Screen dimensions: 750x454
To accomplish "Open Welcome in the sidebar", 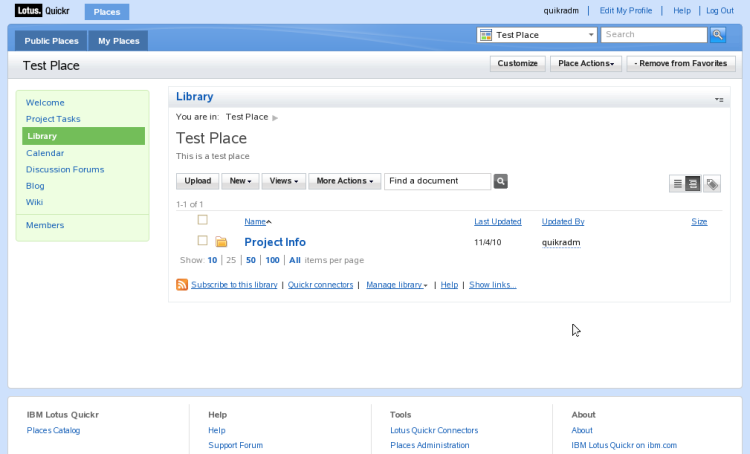I will [45, 102].
